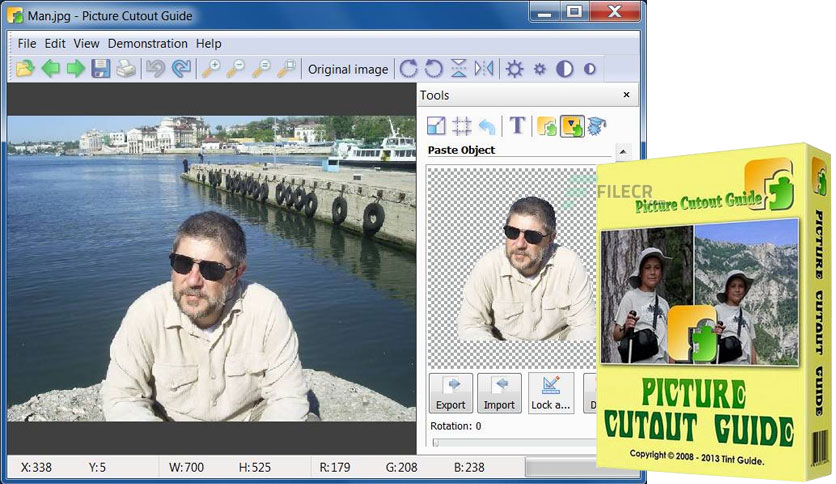Select the Crop tool in Tools panel
Screen dimensions: 836x484
pos(462,126)
